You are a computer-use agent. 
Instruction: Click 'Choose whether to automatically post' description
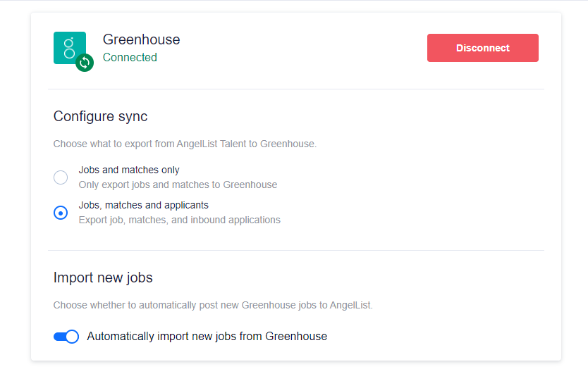coord(213,306)
